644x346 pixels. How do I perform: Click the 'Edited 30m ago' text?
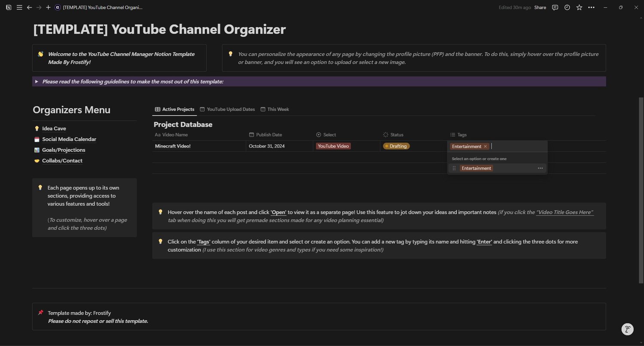pyautogui.click(x=515, y=7)
